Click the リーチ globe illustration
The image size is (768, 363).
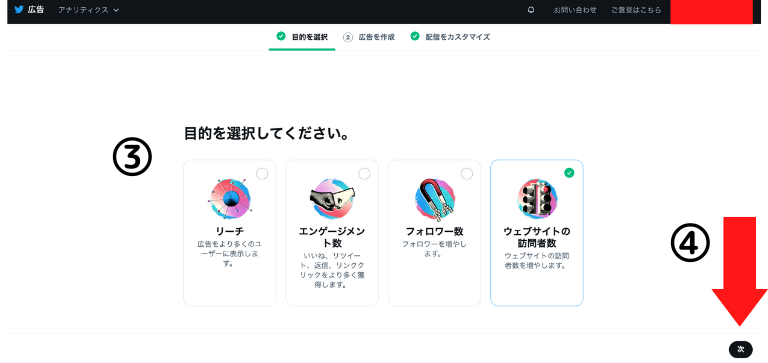tap(230, 199)
